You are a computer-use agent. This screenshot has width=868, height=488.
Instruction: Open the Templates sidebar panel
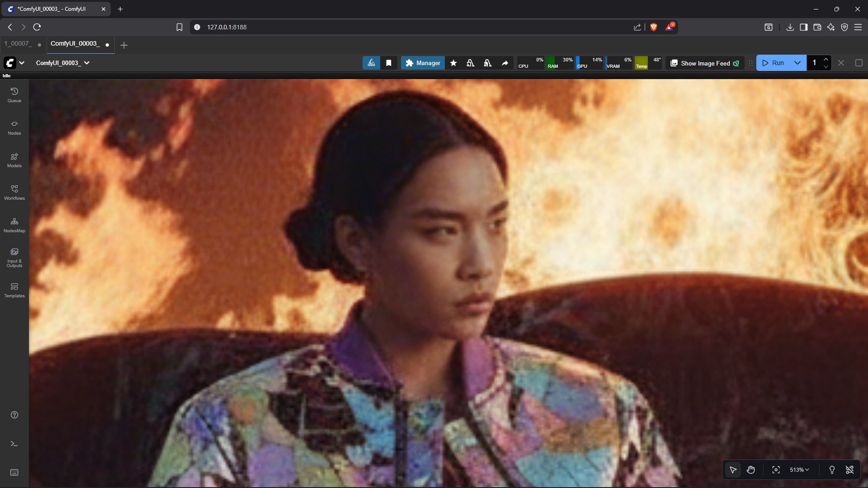14,290
